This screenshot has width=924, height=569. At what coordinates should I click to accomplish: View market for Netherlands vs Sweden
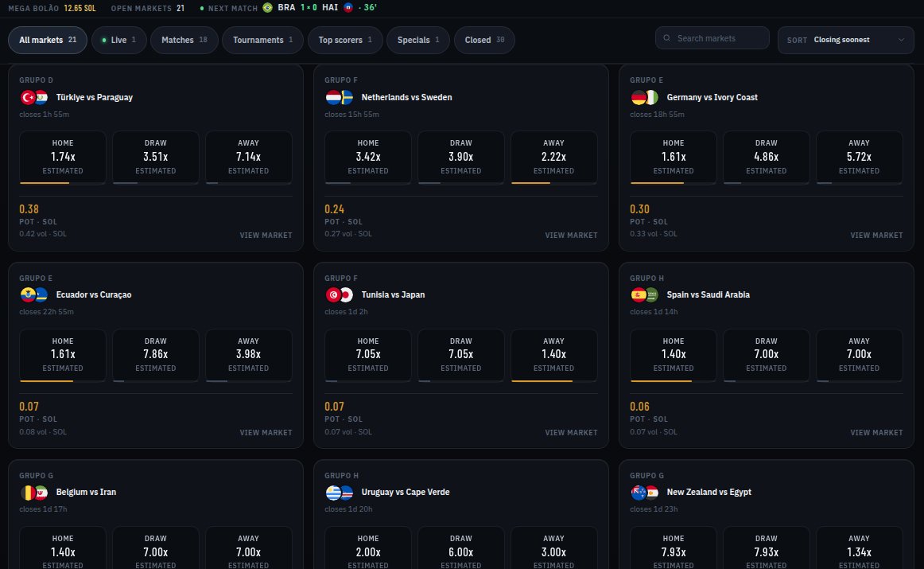pyautogui.click(x=571, y=236)
